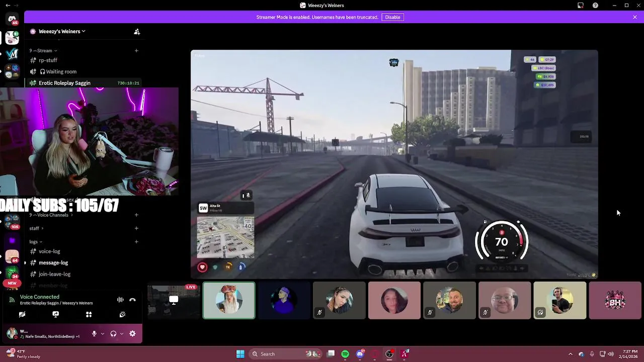Open the server folder with four icons
The height and width of the screenshot is (362, 644).
(x=12, y=71)
